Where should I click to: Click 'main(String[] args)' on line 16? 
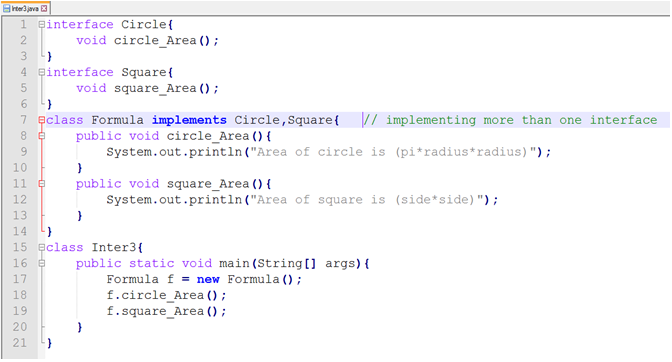[290, 263]
